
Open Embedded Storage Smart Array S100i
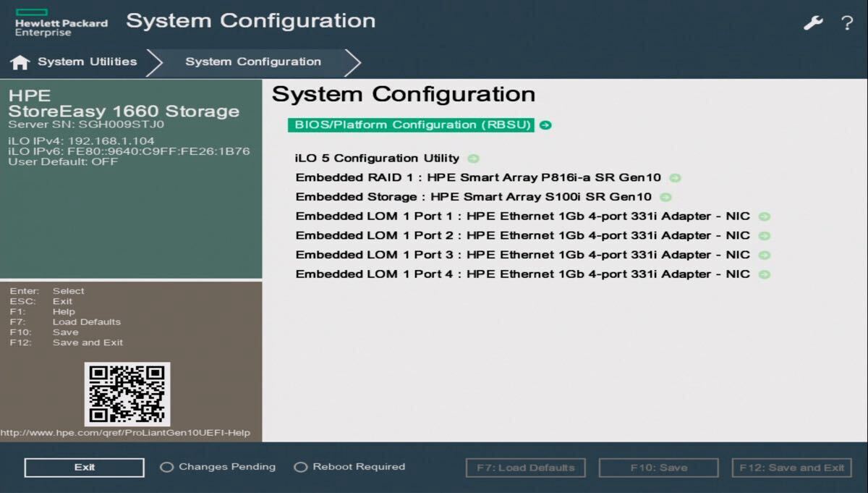click(474, 197)
